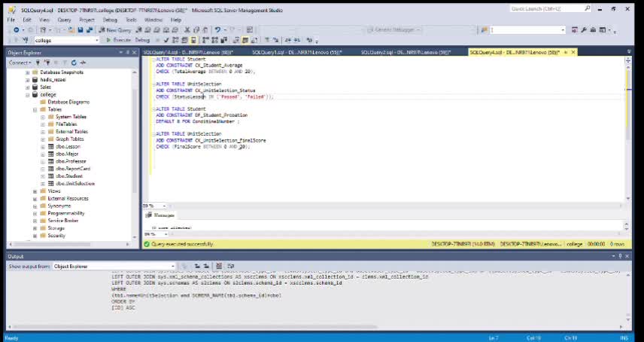Click the New Query toolbar button

point(115,30)
